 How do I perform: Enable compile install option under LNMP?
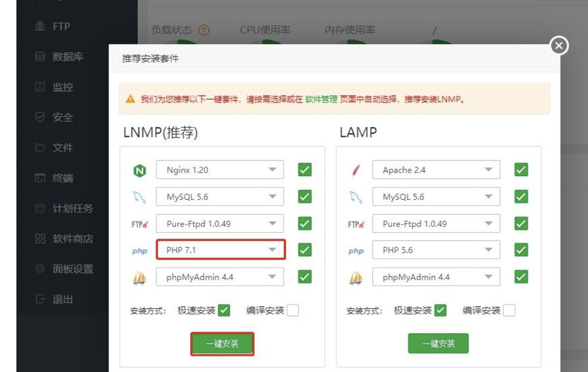(293, 310)
